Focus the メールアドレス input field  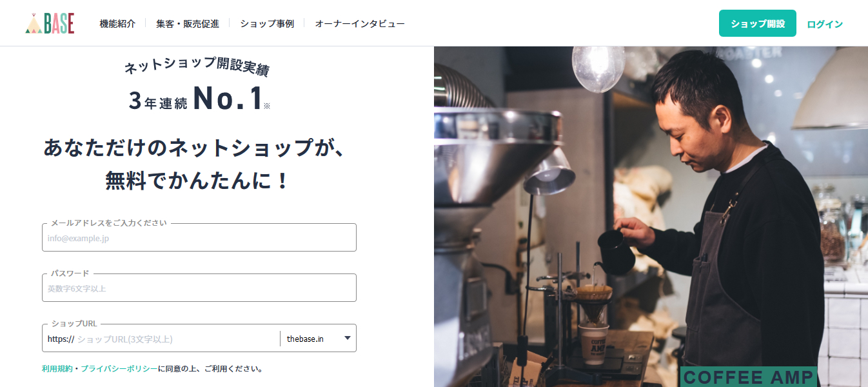[199, 237]
